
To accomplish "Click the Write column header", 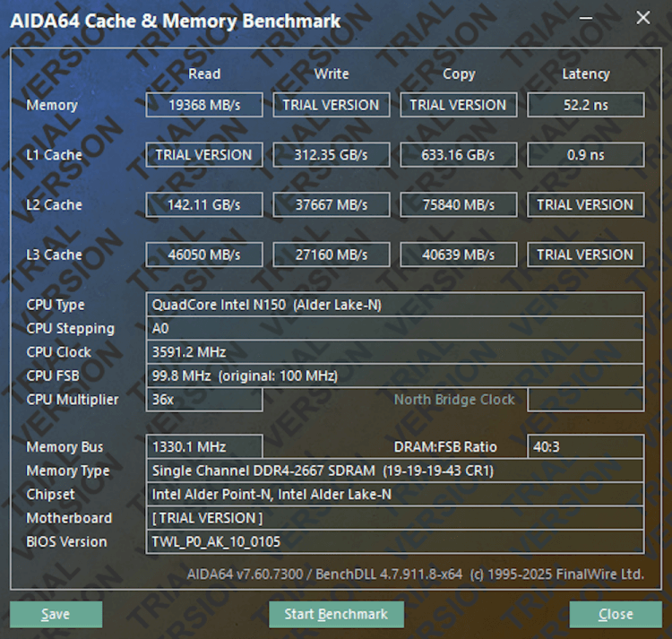I will (332, 73).
